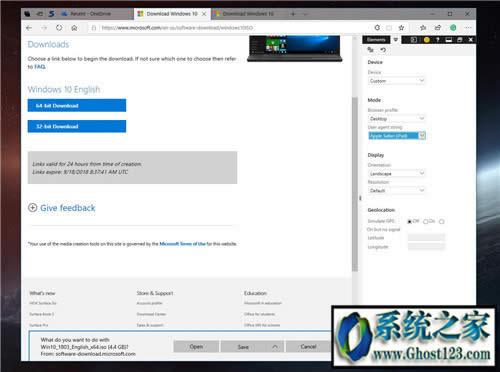Click Cancel in the download prompt
This screenshot has width=500, height=372.
(308, 347)
